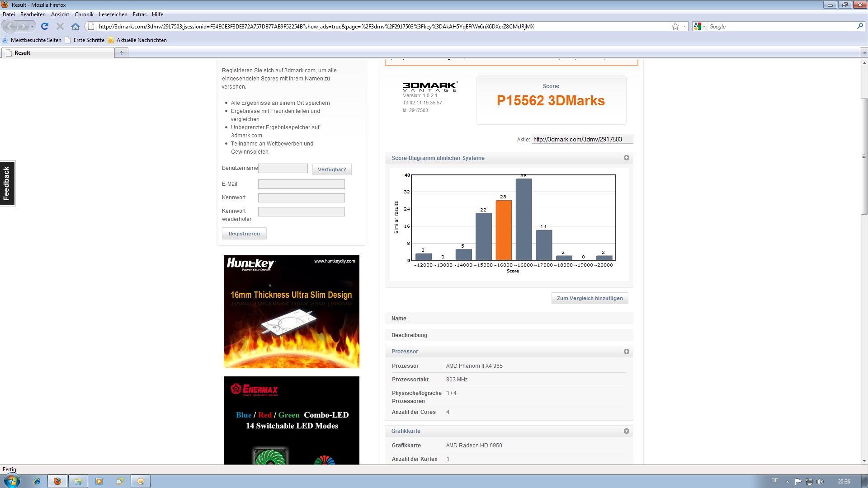Click the Firefox reload page icon
Viewport: 868px width, 488px height.
[45, 26]
